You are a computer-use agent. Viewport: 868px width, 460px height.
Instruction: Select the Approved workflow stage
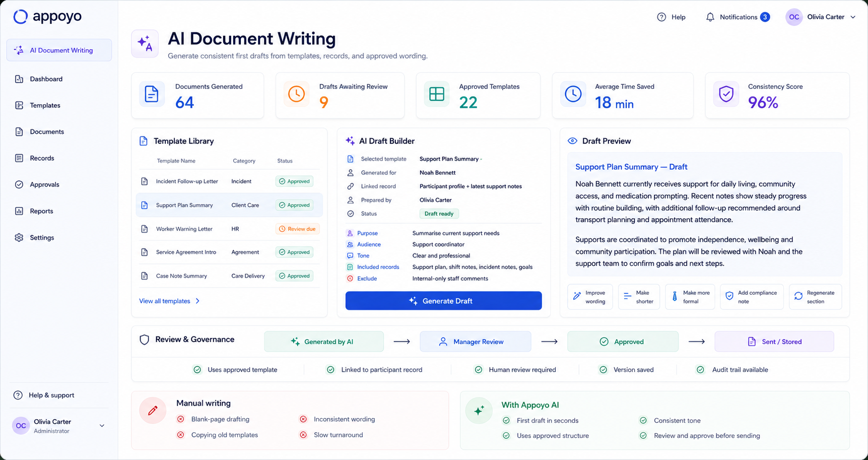point(623,342)
